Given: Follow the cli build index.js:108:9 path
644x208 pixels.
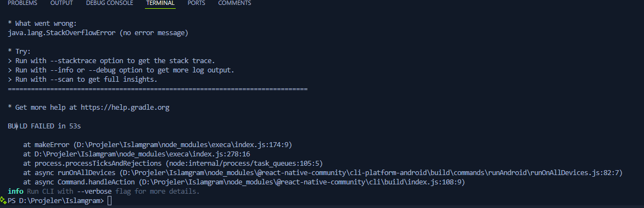Looking at the screenshot, I should pyautogui.click(x=303, y=182).
